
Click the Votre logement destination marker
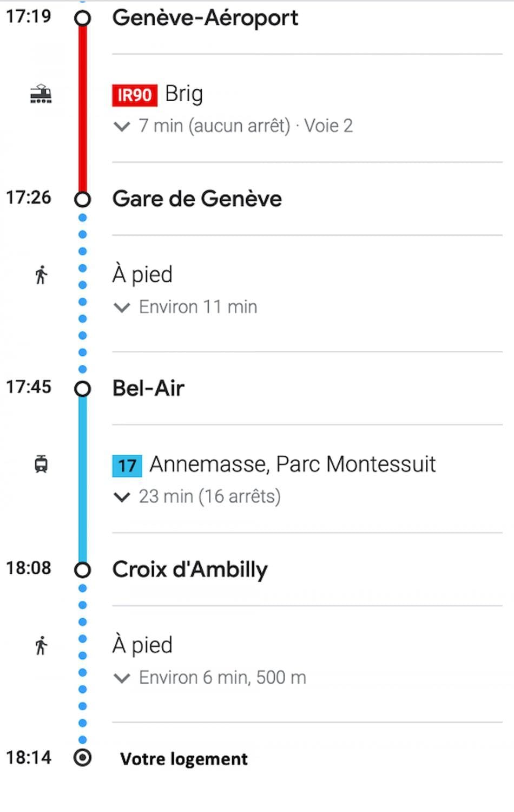pos(82,757)
